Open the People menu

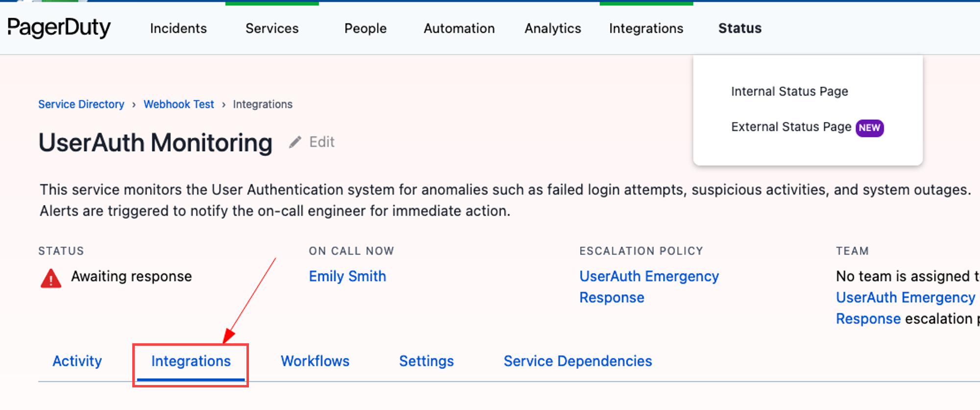(366, 28)
